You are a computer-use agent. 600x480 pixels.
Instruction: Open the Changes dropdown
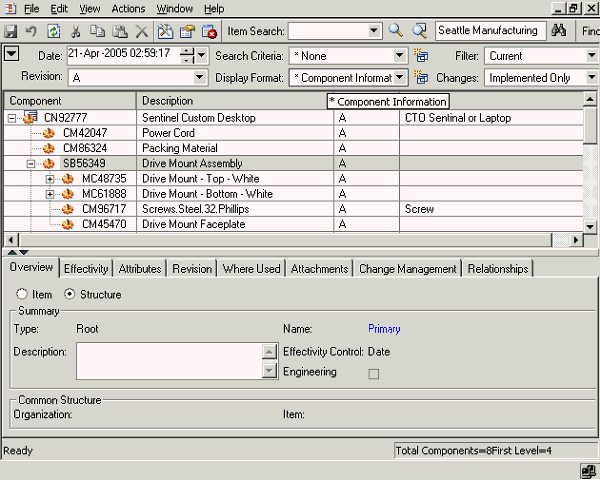click(592, 77)
